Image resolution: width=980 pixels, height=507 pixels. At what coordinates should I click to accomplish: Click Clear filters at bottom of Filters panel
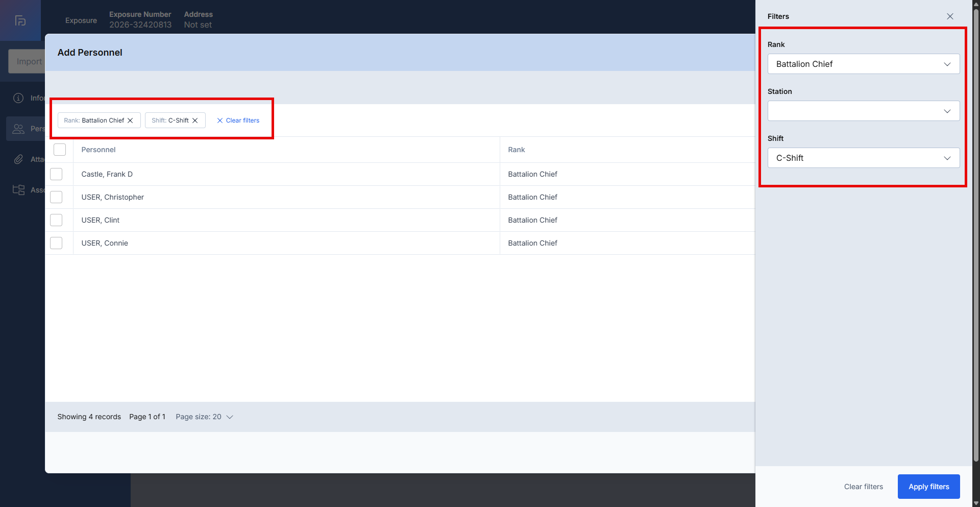pyautogui.click(x=863, y=487)
